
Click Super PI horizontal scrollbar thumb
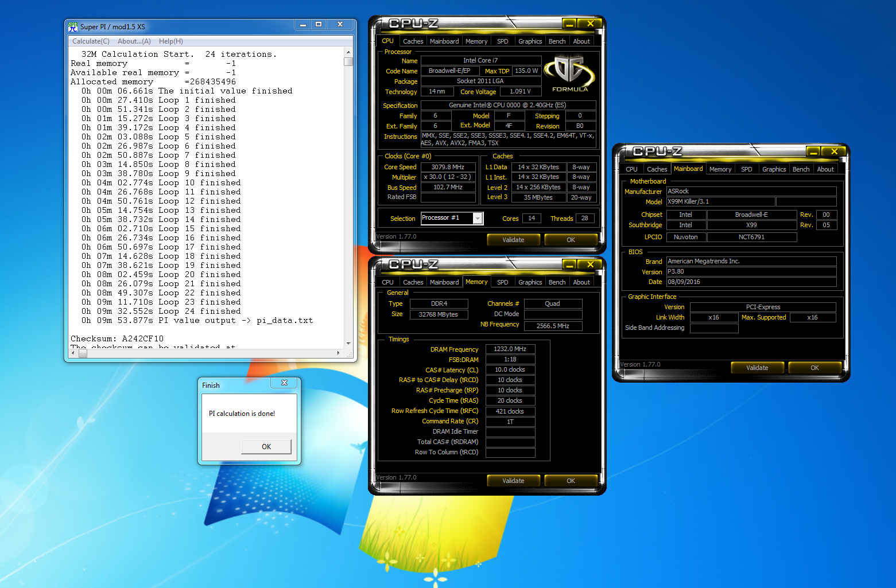click(83, 354)
